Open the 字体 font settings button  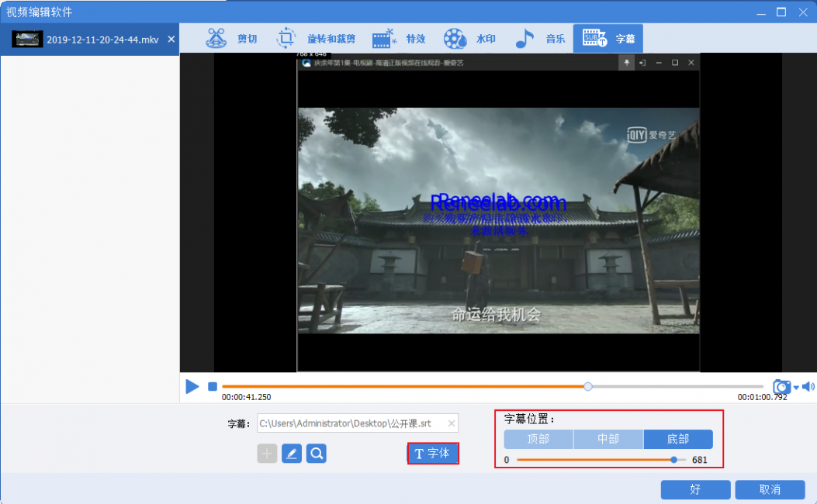click(x=432, y=454)
